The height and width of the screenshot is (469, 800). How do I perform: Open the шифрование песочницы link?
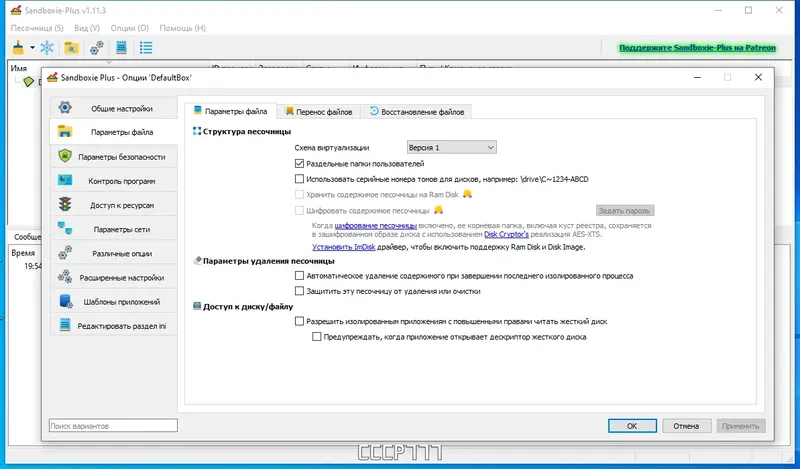[x=376, y=225]
